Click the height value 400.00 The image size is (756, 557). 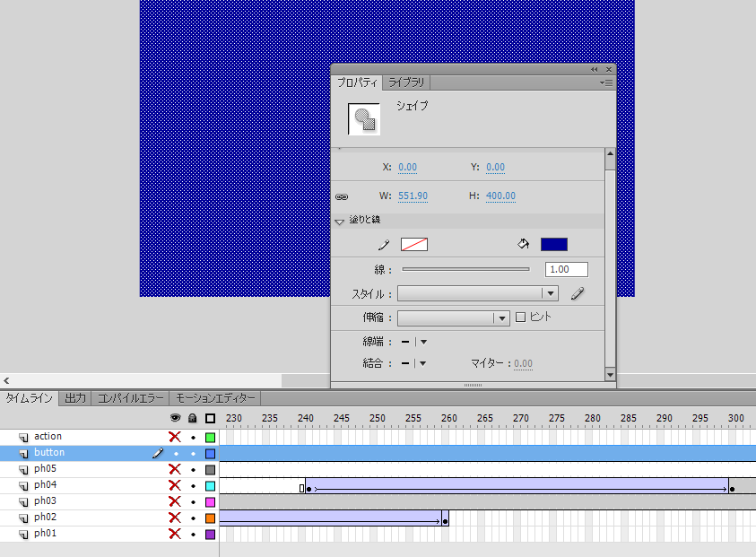(500, 196)
